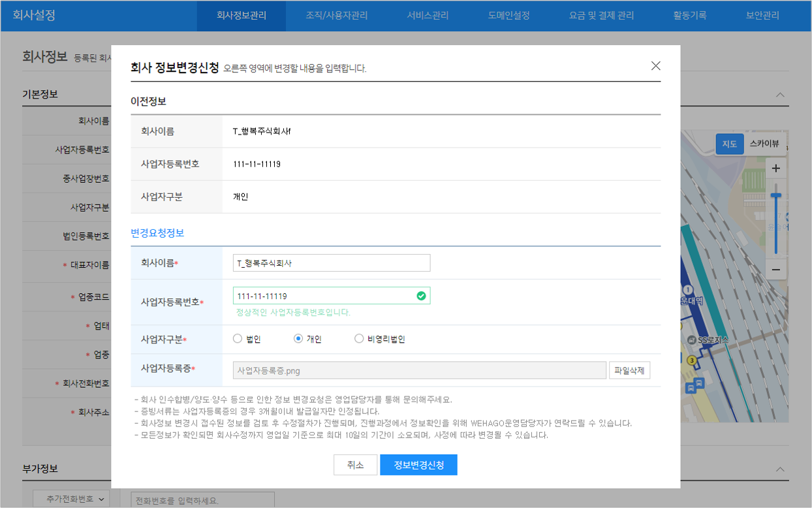The height and width of the screenshot is (508, 812).
Task: Go to the 보안관리 tab
Action: click(762, 16)
